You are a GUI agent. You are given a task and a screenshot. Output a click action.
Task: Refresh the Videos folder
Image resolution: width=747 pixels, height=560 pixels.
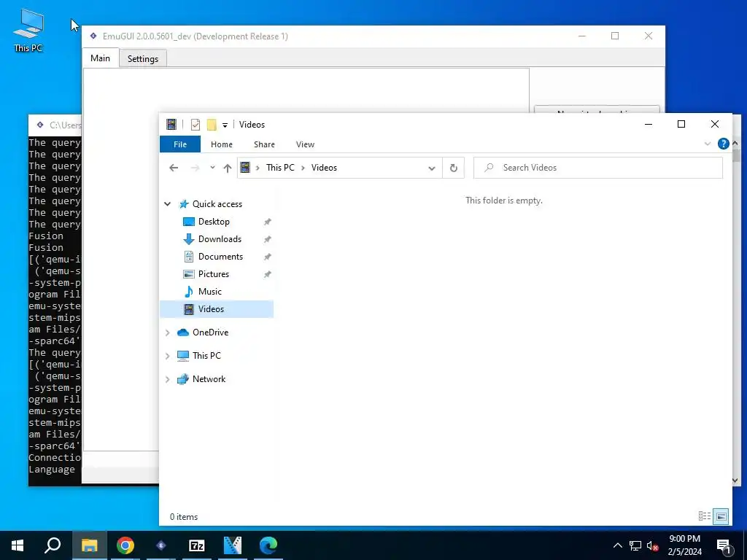(x=453, y=168)
